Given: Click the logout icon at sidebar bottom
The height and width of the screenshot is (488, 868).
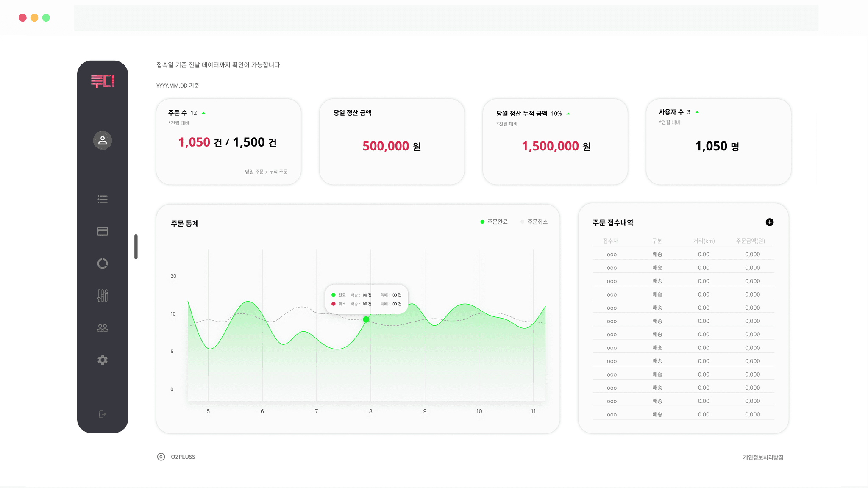Looking at the screenshot, I should (x=102, y=414).
